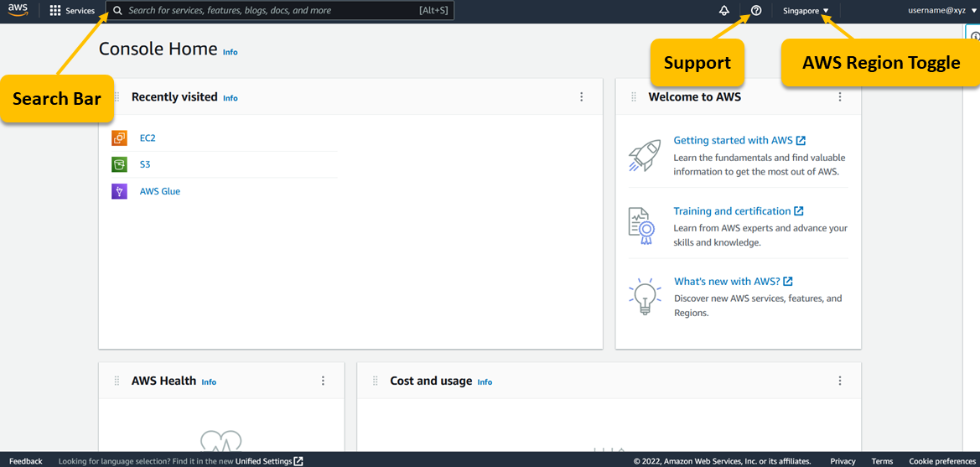This screenshot has height=467, width=980.
Task: Open the Services grid menu
Action: click(x=55, y=11)
